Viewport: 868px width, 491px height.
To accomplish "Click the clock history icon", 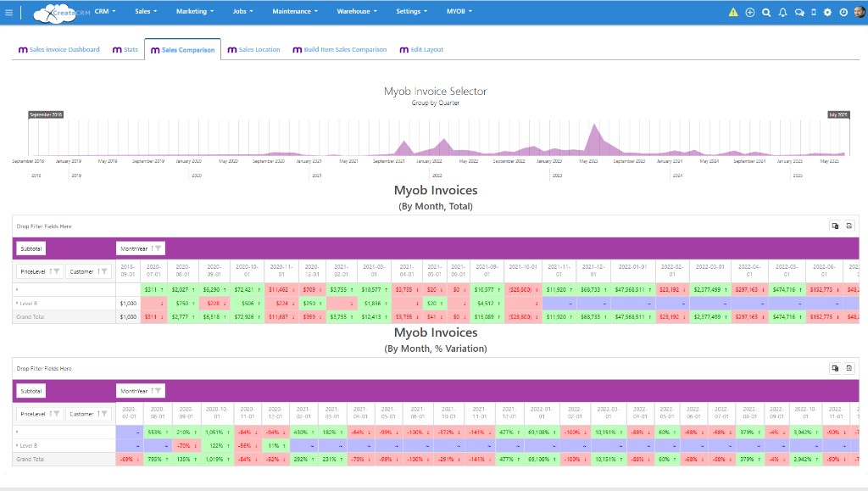I will click(x=843, y=12).
